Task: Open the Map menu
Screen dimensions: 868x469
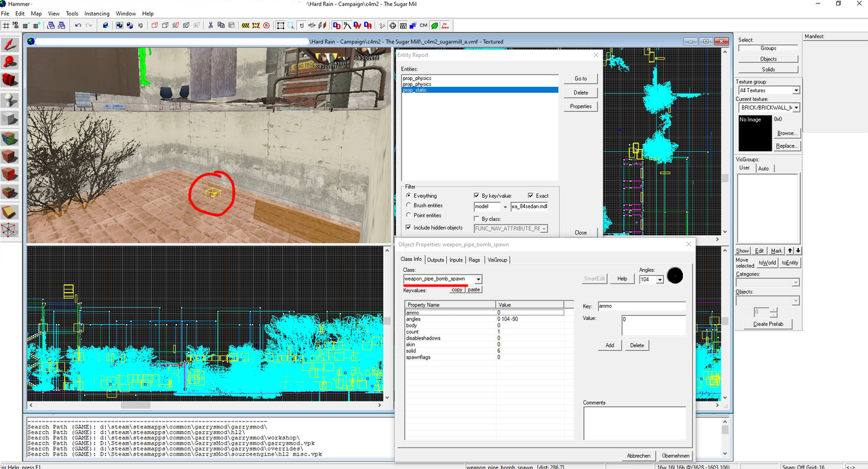Action: click(x=36, y=14)
